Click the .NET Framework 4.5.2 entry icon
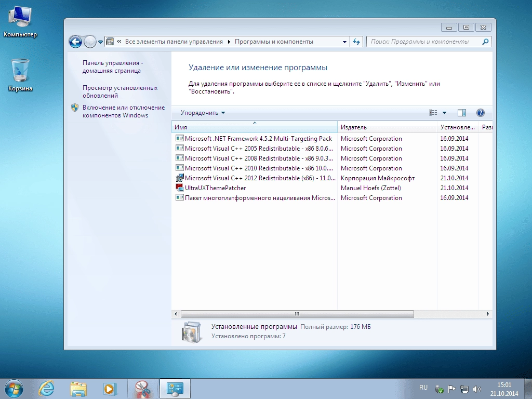Viewport: 532px width, 399px height. (179, 138)
